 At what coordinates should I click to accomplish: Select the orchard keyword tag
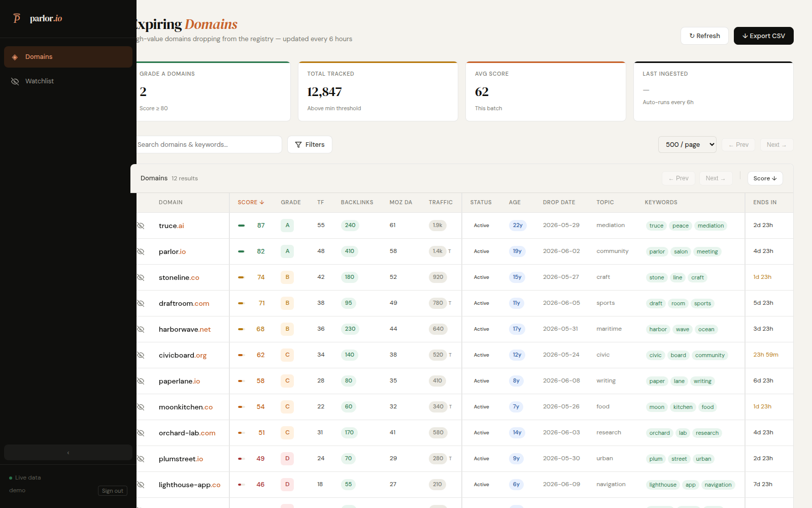coord(659,433)
